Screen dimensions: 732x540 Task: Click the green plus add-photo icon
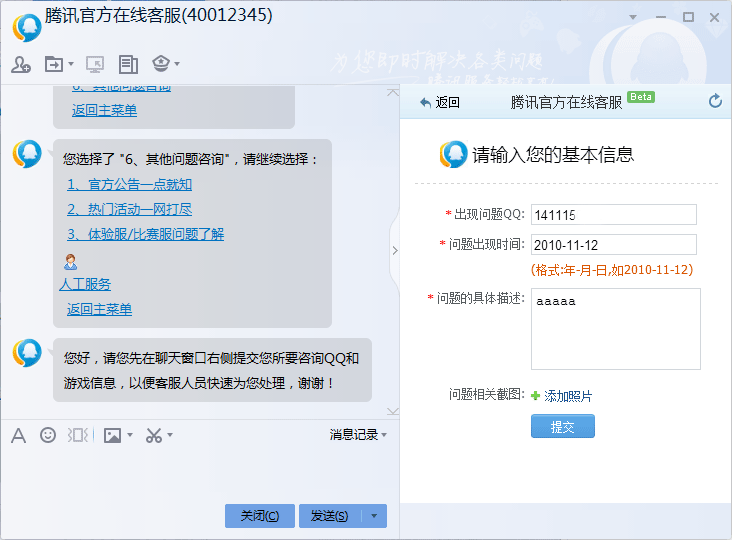click(x=535, y=396)
